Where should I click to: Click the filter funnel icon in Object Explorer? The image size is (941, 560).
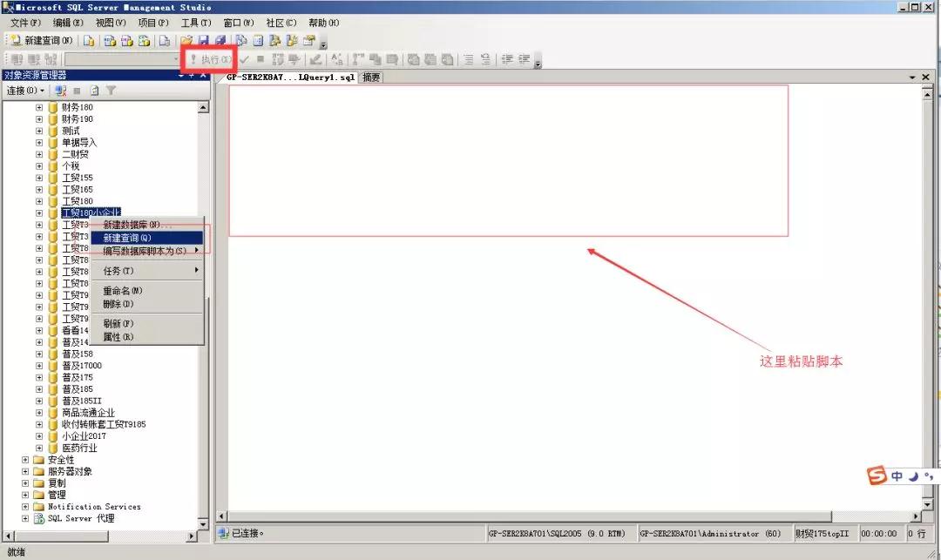tap(111, 90)
